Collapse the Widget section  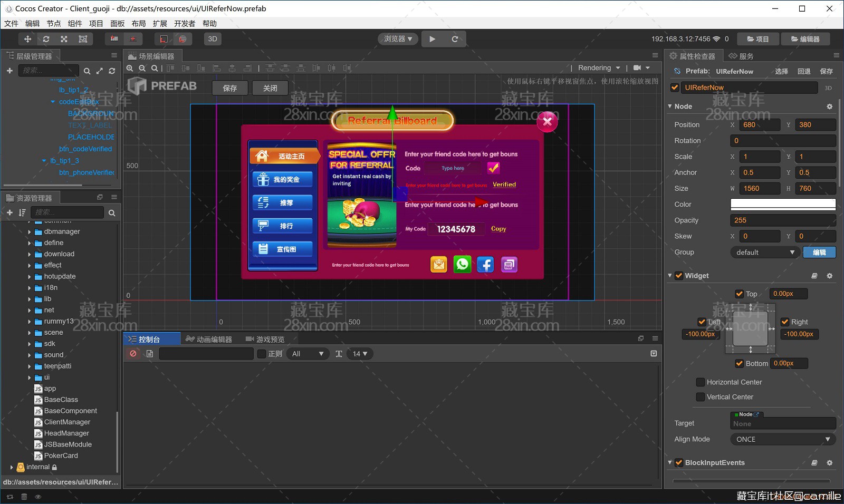[x=670, y=276]
